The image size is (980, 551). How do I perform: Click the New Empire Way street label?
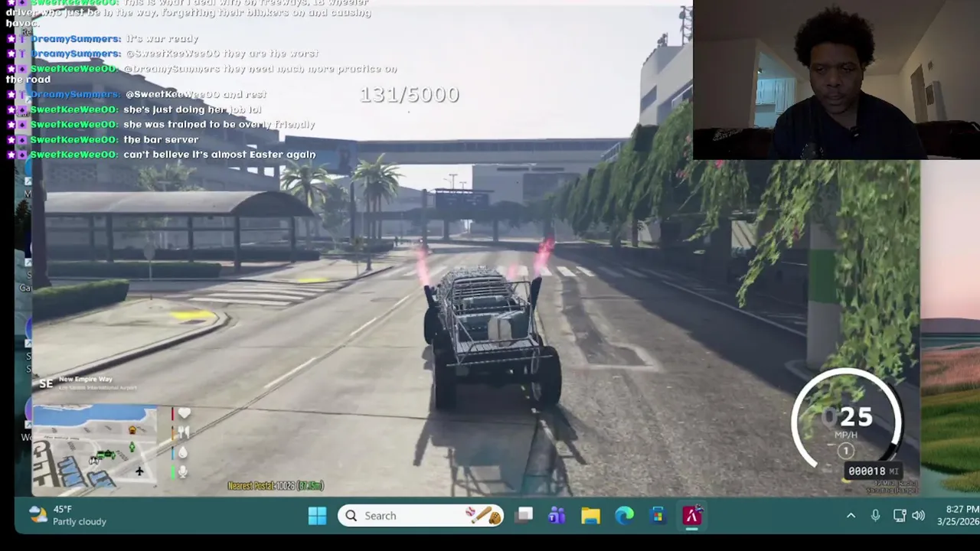click(86, 379)
